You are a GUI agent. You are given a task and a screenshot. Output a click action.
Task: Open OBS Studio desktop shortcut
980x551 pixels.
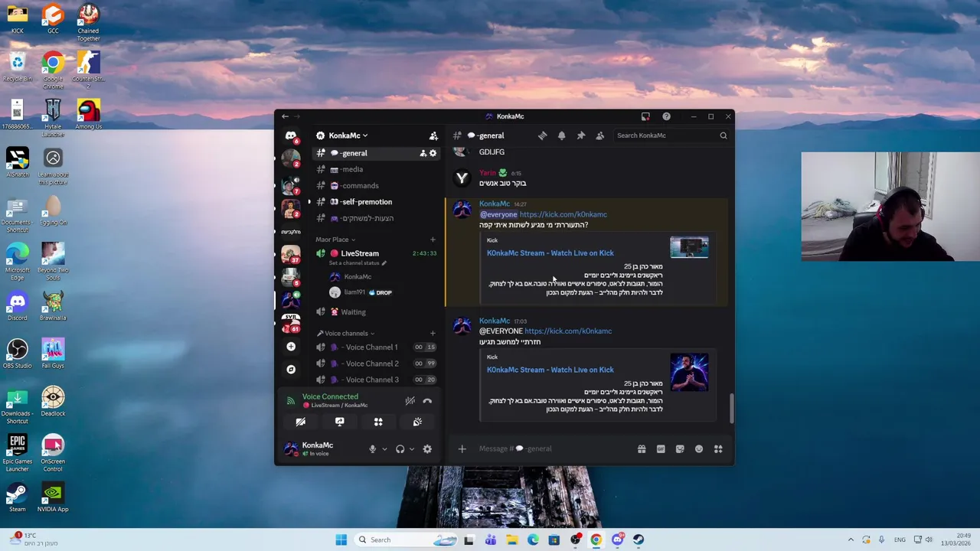pos(17,354)
